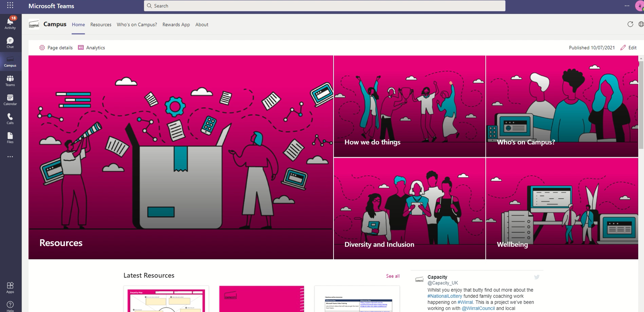Click the Capacity avatar in tweet

[x=419, y=280]
